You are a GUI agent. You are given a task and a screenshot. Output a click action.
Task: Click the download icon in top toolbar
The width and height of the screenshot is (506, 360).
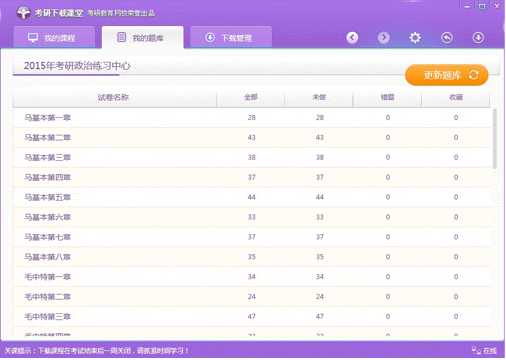478,38
